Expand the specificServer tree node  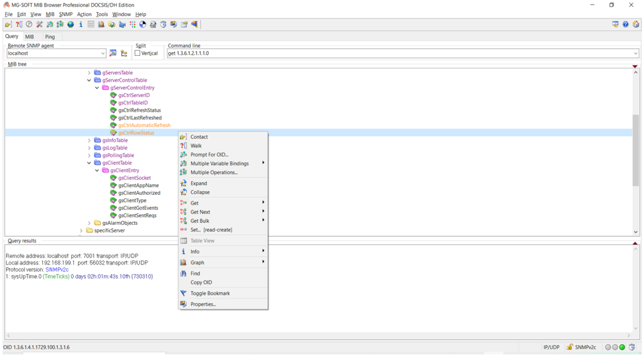[x=81, y=230]
